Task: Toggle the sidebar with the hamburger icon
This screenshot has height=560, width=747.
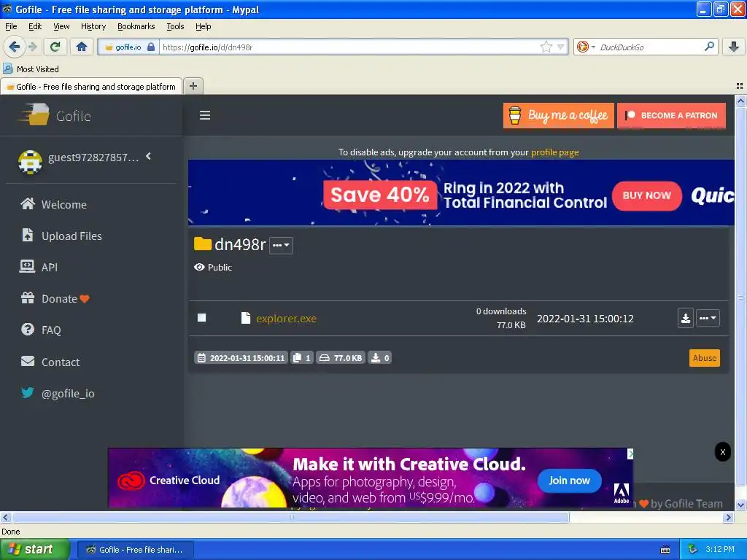Action: [205, 115]
